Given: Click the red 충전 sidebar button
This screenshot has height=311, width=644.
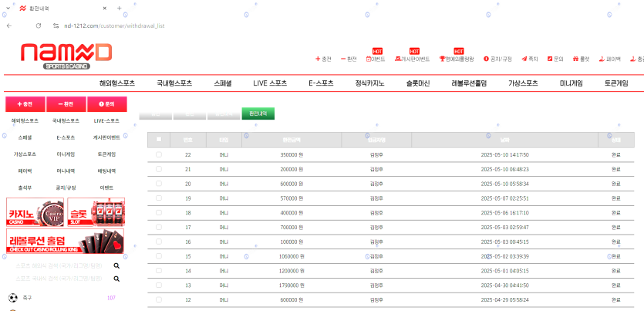Looking at the screenshot, I should (x=25, y=103).
